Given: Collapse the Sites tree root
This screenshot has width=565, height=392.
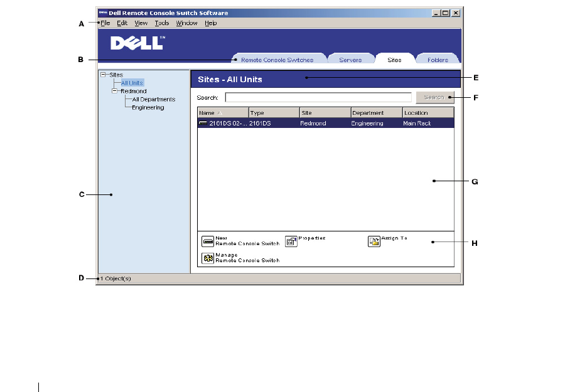Looking at the screenshot, I should (x=103, y=75).
